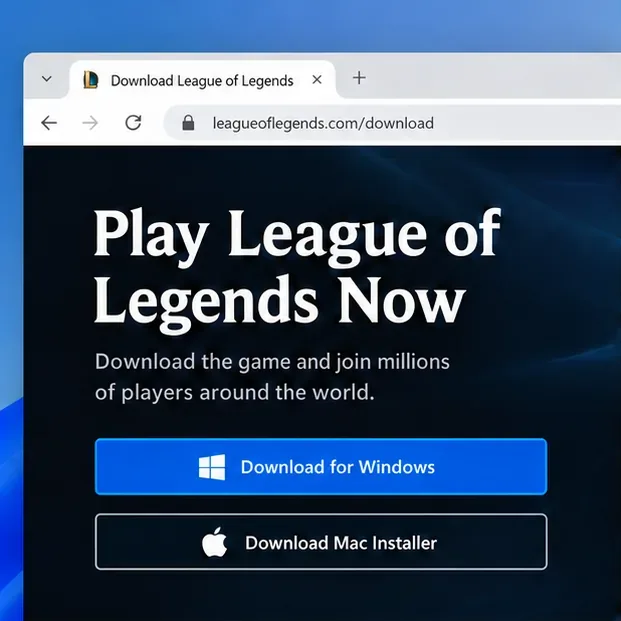Focus the leagueoflegends.com/download address bar
The image size is (621, 621).
[392, 123]
